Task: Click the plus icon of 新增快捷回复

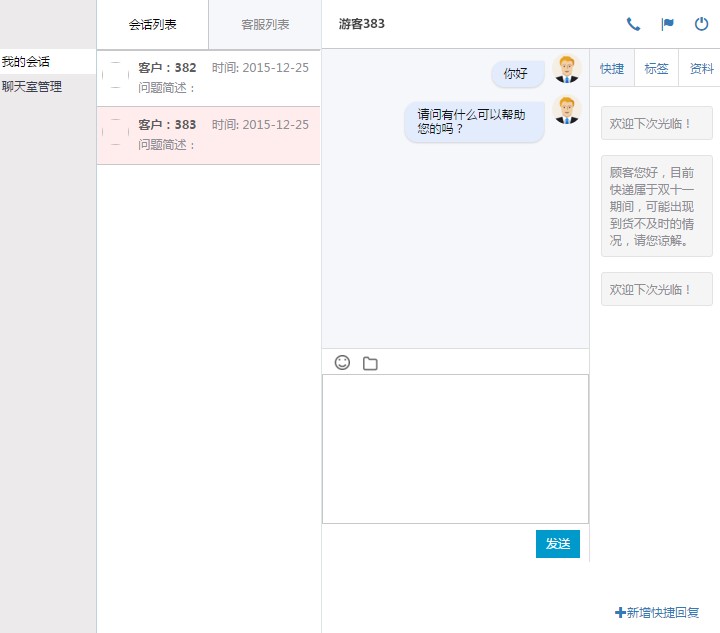Action: pyautogui.click(x=620, y=612)
